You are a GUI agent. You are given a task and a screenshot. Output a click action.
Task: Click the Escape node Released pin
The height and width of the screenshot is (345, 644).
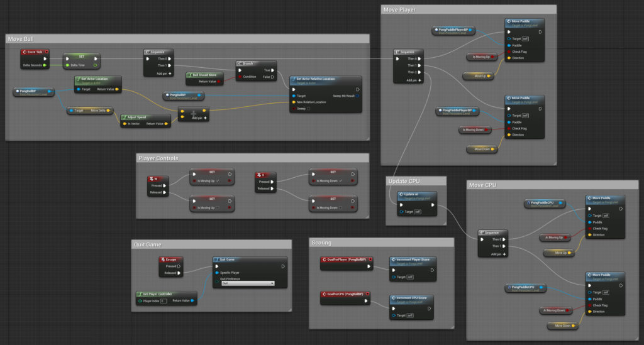click(179, 273)
